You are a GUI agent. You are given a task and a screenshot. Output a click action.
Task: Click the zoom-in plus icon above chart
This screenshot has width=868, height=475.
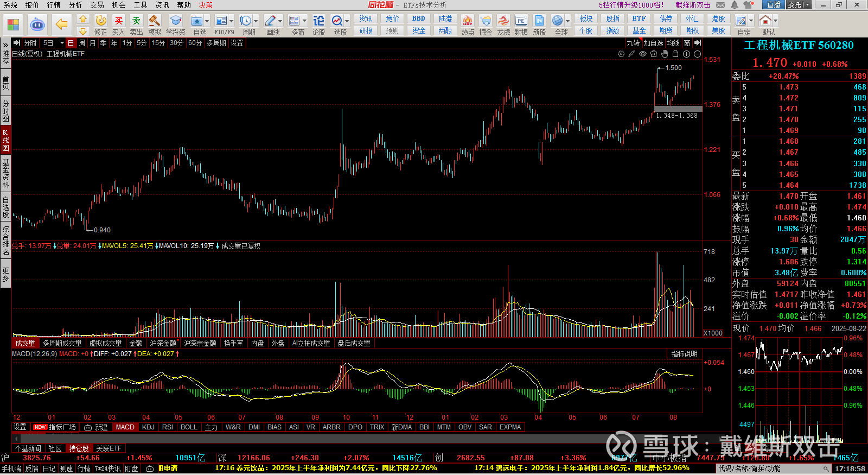pyautogui.click(x=686, y=54)
